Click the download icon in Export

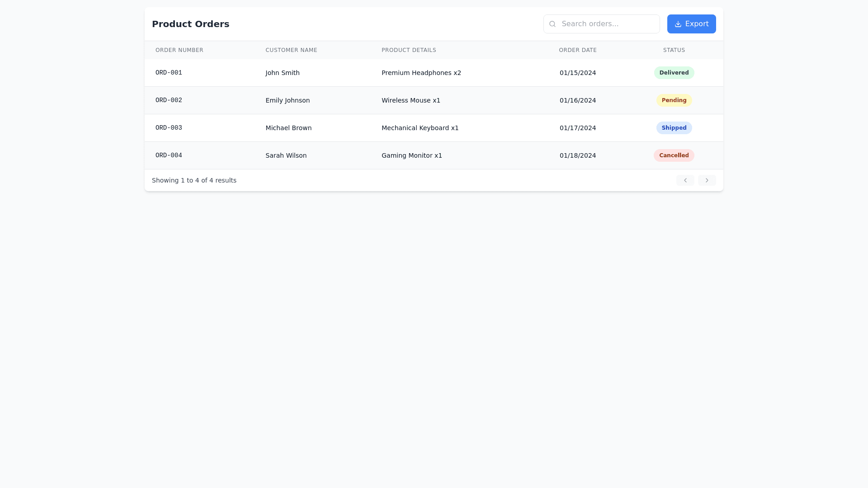[x=678, y=24]
